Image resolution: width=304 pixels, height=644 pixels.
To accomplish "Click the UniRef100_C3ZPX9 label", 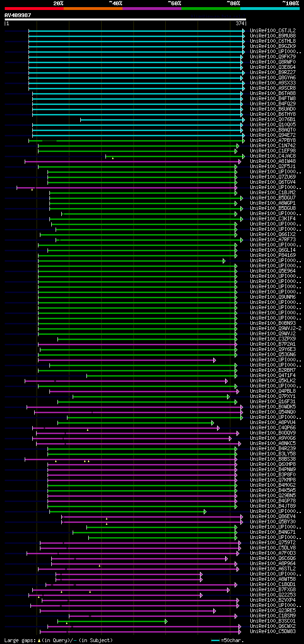I will pyautogui.click(x=273, y=339).
